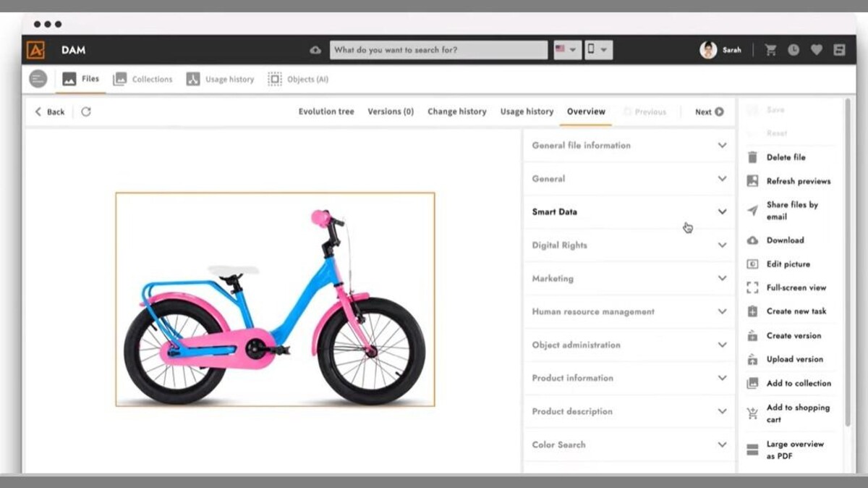
Task: Click the Delete file trash icon
Action: click(x=752, y=157)
